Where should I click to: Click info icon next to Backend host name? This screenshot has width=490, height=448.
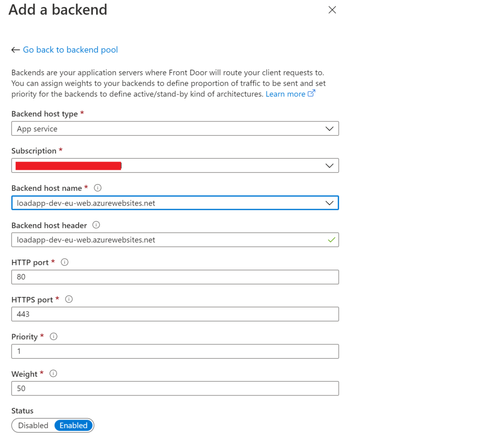coord(98,188)
